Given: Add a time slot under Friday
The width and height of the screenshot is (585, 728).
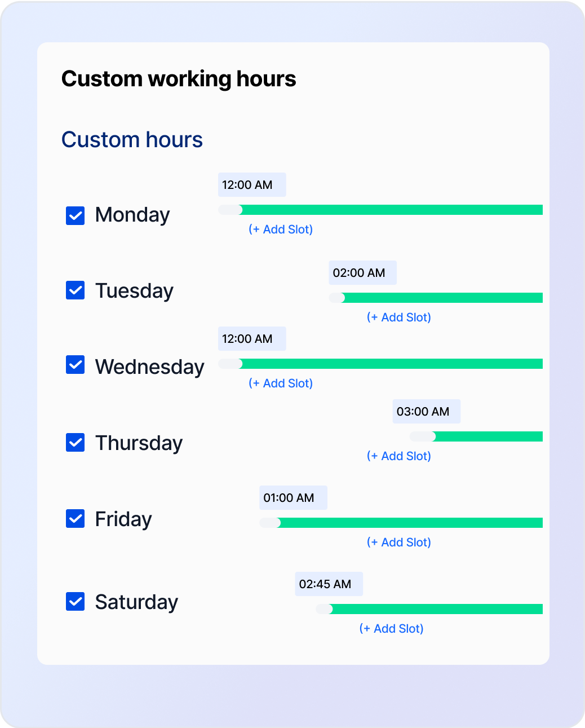Looking at the screenshot, I should click(x=399, y=542).
